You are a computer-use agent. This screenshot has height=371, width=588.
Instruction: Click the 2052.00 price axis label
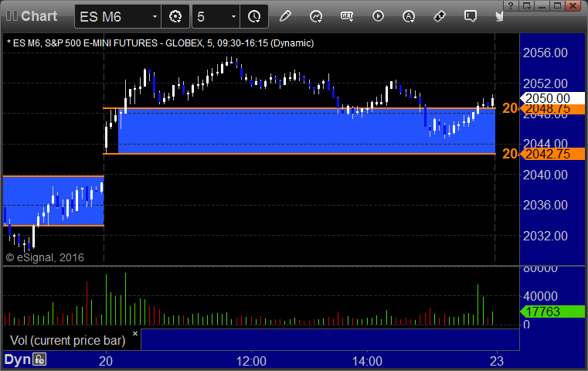click(546, 83)
